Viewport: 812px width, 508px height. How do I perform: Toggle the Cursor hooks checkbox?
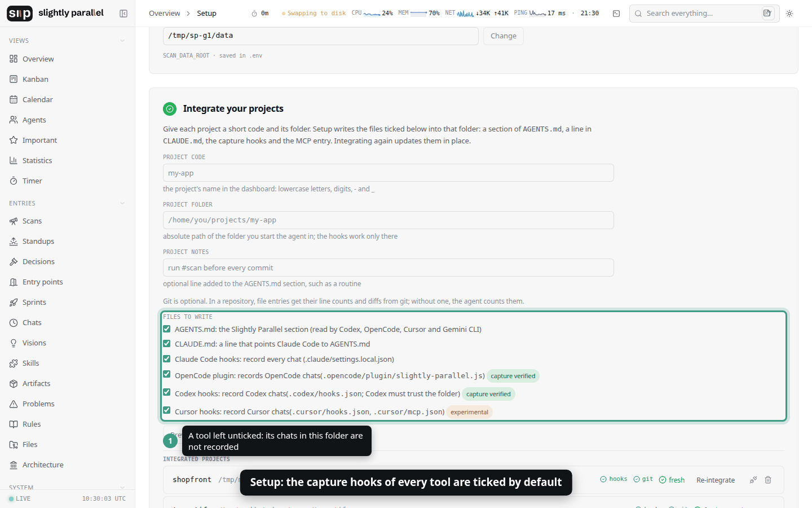[167, 410]
